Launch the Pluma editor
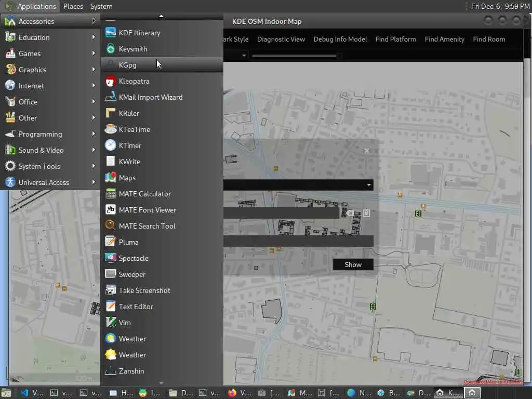Image resolution: width=532 pixels, height=399 pixels. (x=162, y=242)
